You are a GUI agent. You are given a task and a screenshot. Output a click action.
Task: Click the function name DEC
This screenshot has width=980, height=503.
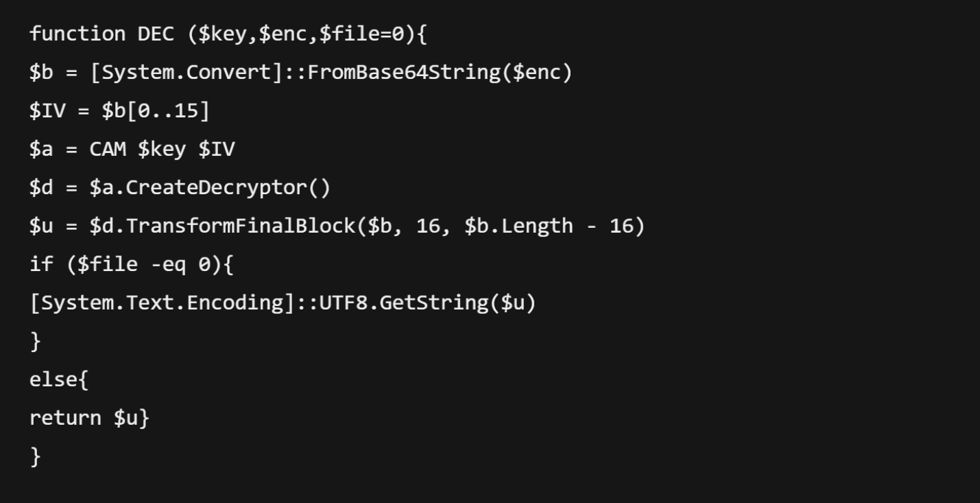(x=156, y=34)
